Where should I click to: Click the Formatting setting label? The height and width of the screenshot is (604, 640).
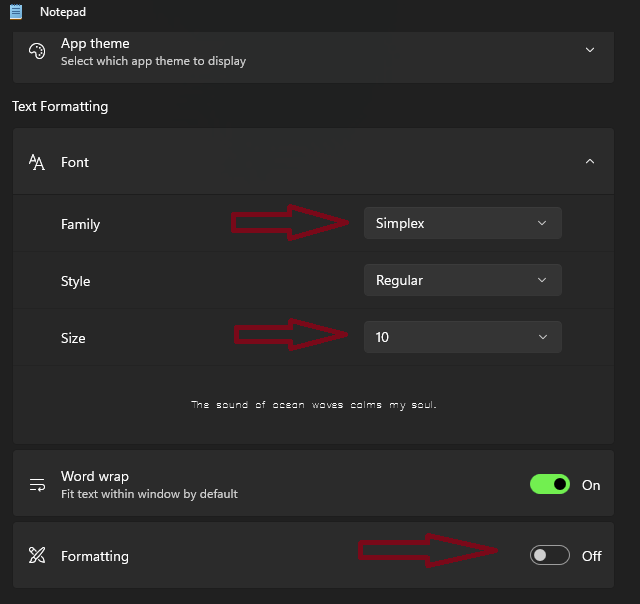[x=95, y=556]
